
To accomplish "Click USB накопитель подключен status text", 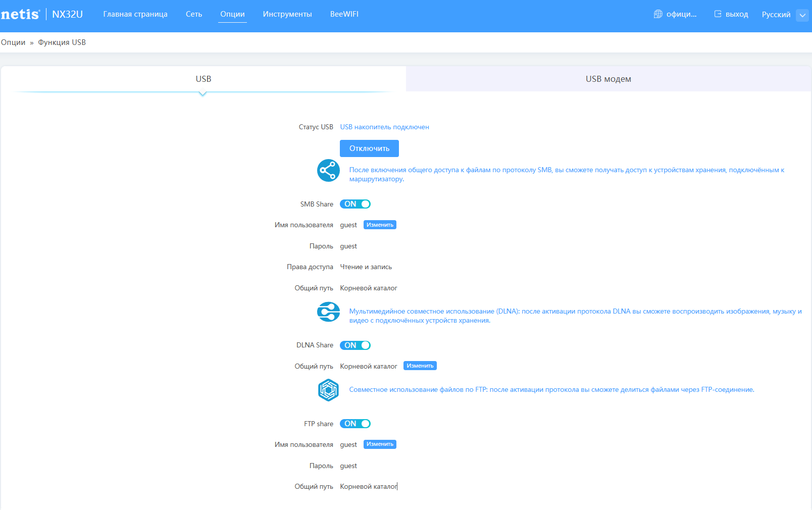I will (x=384, y=127).
